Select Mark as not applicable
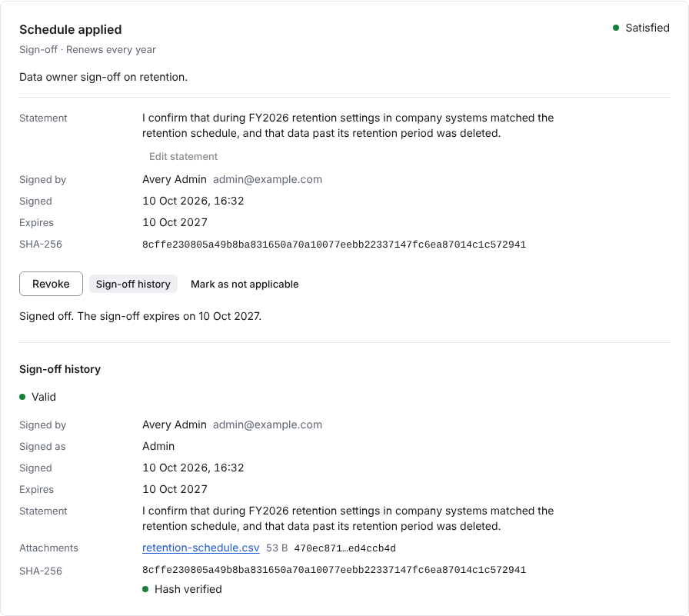Screen dimensions: 689x616 [x=245, y=284]
